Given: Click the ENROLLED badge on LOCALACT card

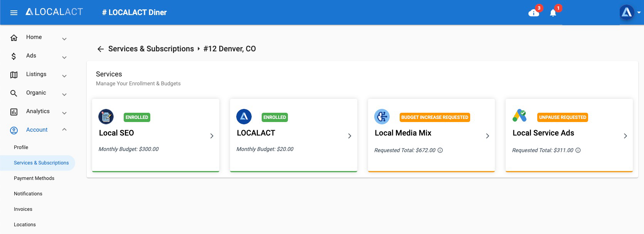Looking at the screenshot, I should point(275,117).
